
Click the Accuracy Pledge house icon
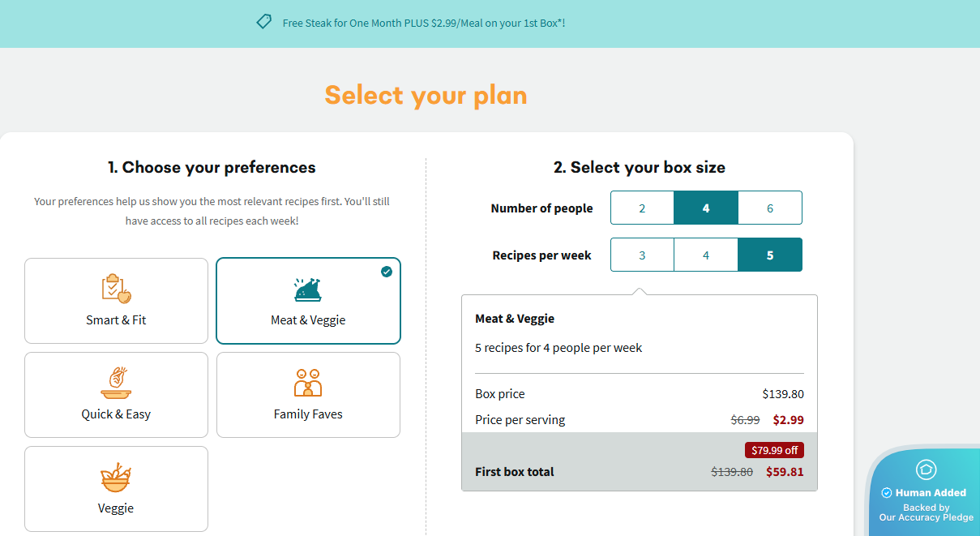click(926, 470)
